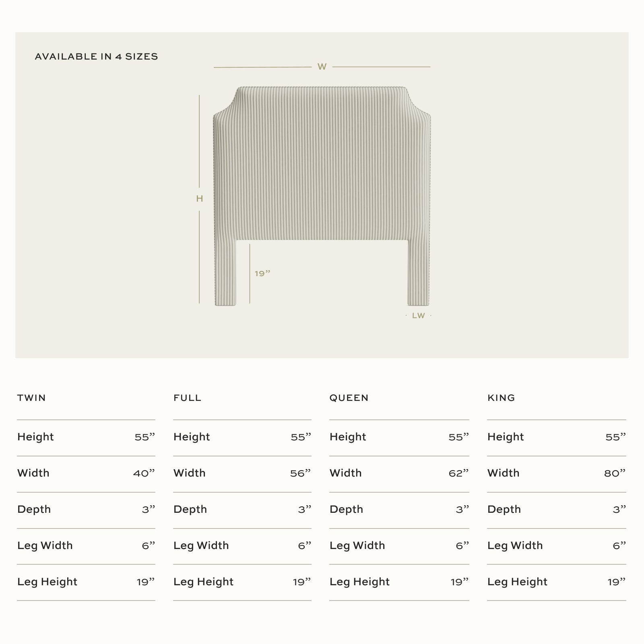The width and height of the screenshot is (644, 644).
Task: Click the Twin leg height value of 19”
Action: pyautogui.click(x=146, y=582)
